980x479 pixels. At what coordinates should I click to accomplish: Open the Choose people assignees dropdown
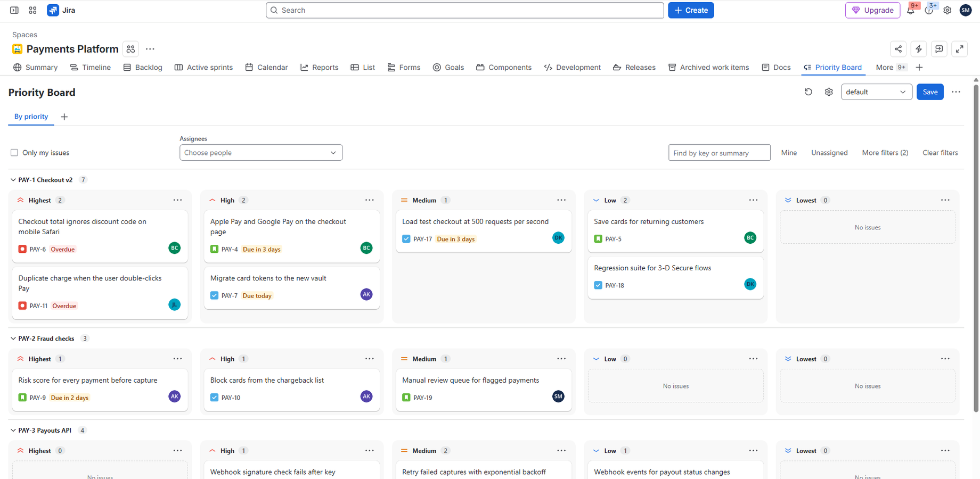pyautogui.click(x=261, y=153)
